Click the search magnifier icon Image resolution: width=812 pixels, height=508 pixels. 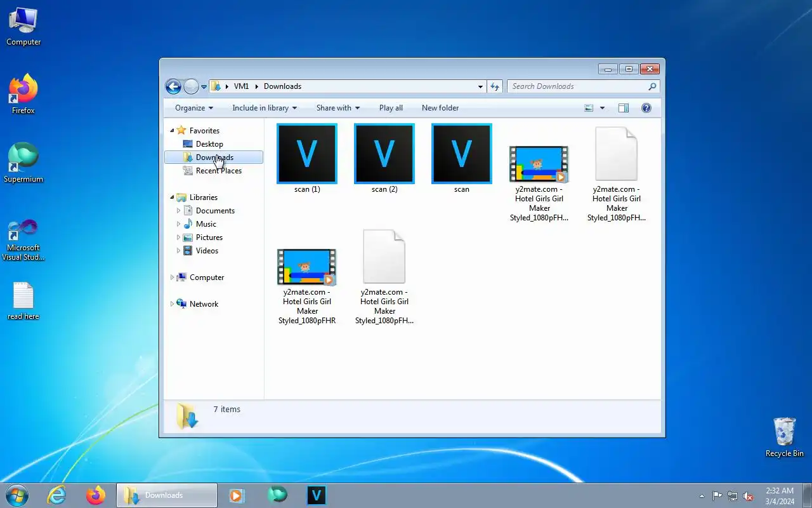(x=652, y=86)
